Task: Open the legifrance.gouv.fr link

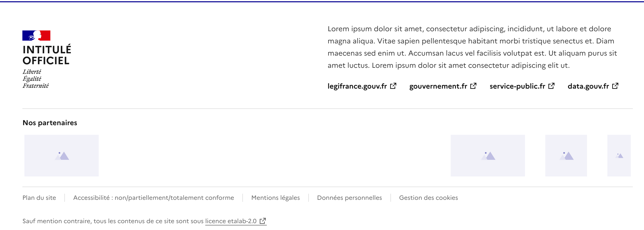Action: click(x=362, y=86)
